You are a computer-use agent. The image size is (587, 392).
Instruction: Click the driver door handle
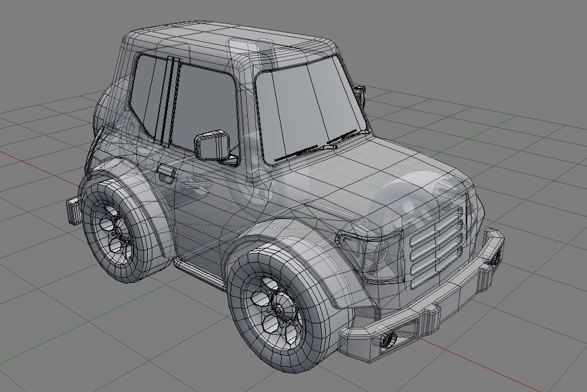pos(166,172)
